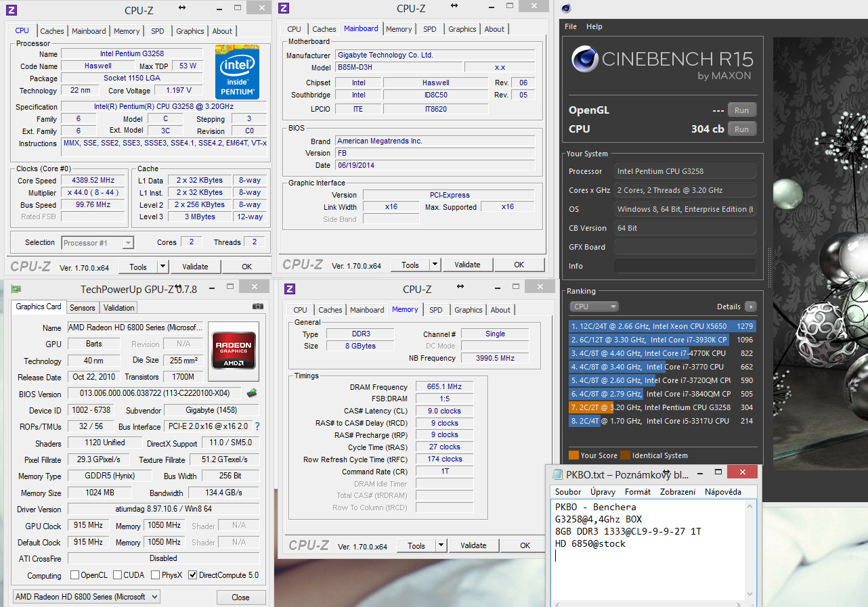868x607 pixels.
Task: Enable the CUDA checkbox
Action: click(x=118, y=575)
